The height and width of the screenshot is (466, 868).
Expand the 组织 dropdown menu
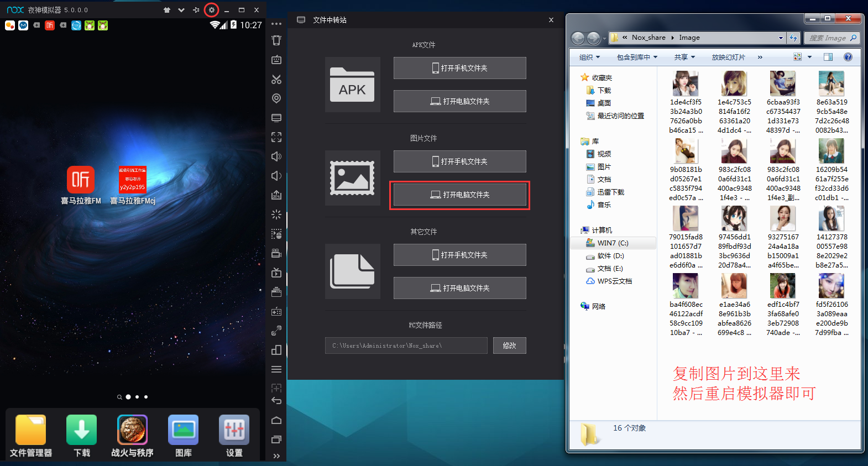(x=589, y=57)
